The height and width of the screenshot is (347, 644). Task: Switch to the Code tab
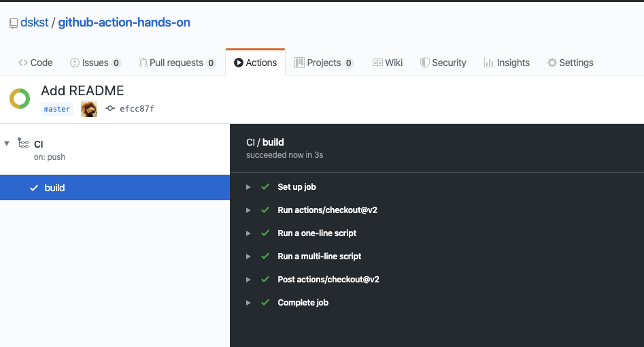click(x=35, y=63)
